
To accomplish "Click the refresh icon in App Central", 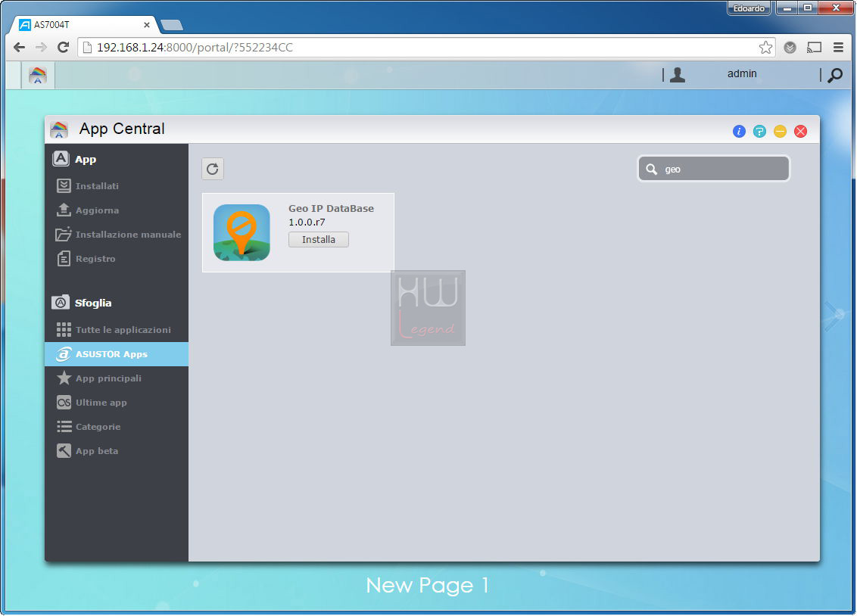I will 213,169.
